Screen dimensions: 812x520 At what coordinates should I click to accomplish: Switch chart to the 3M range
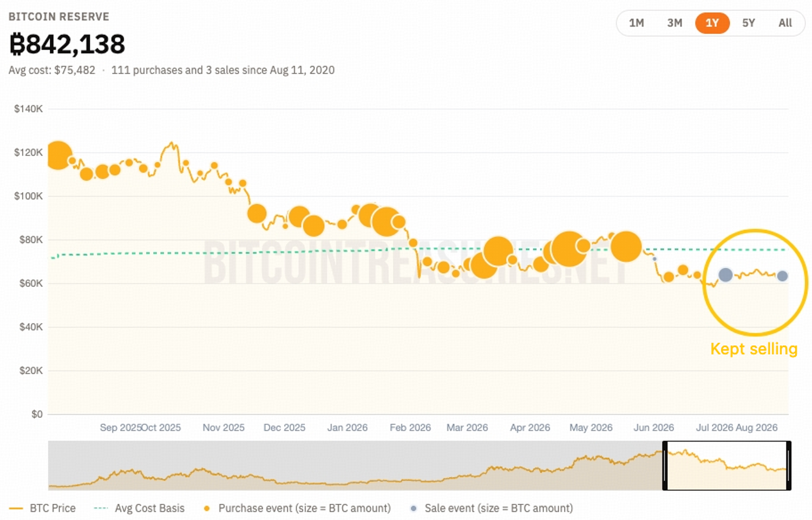(x=675, y=23)
